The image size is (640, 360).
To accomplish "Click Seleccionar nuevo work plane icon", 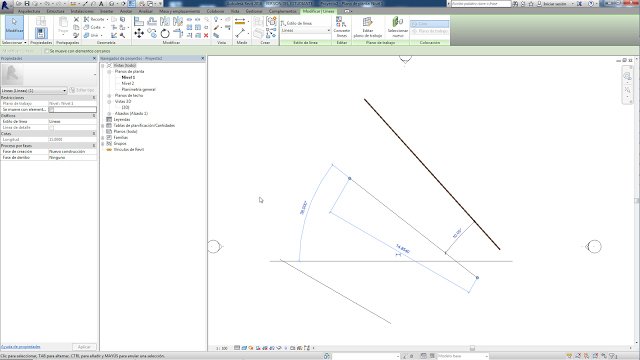I will [398, 27].
